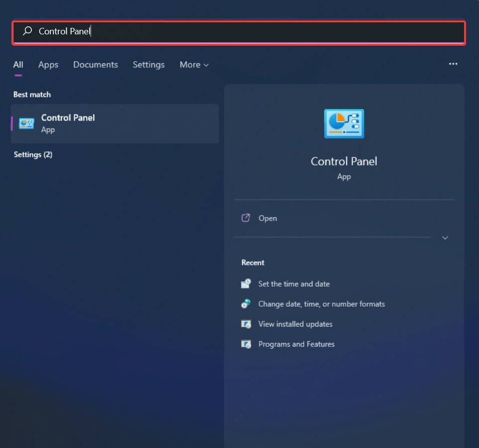The image size is (479, 448).
Task: Expand the chevron below the Open option
Action: pyautogui.click(x=445, y=238)
